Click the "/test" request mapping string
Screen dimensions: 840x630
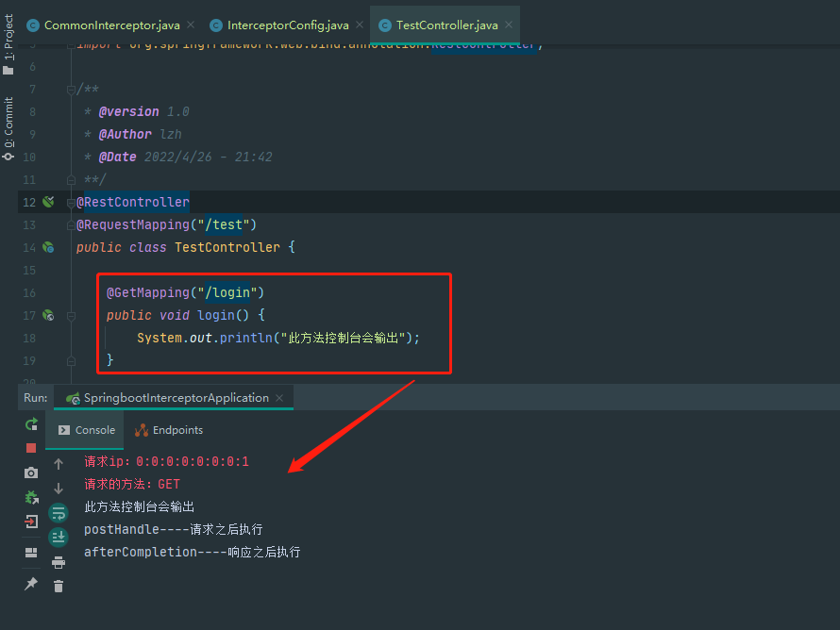click(224, 224)
